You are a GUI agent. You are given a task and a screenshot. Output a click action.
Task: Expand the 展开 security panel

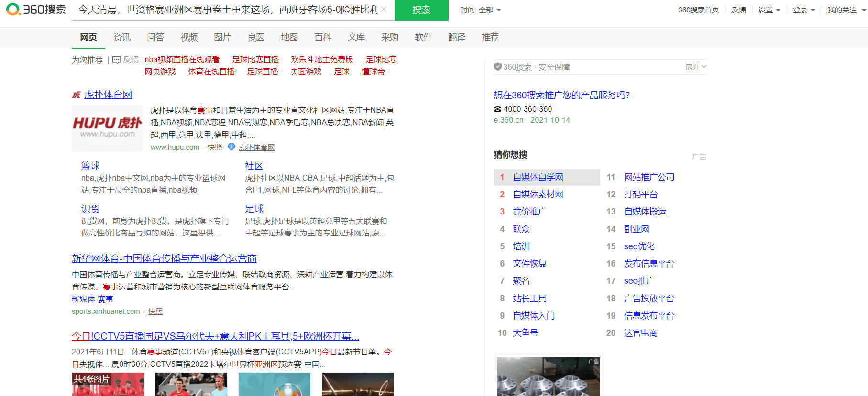[x=696, y=66]
